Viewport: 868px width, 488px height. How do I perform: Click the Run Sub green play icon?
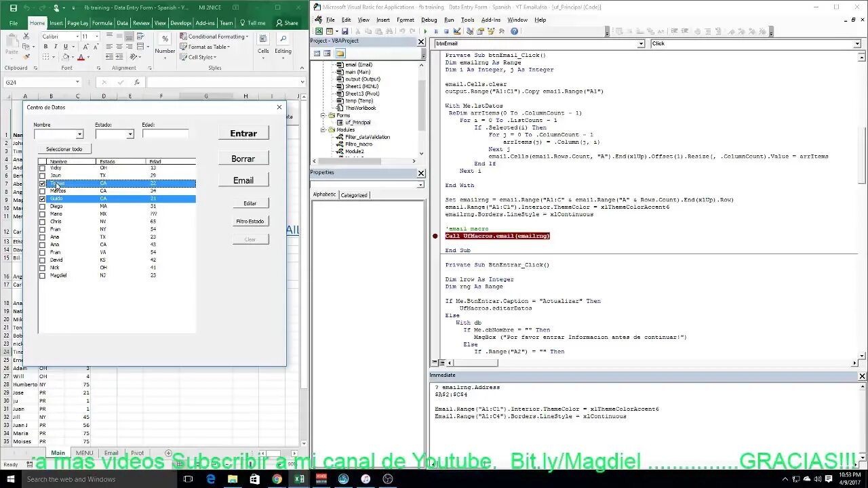425,31
